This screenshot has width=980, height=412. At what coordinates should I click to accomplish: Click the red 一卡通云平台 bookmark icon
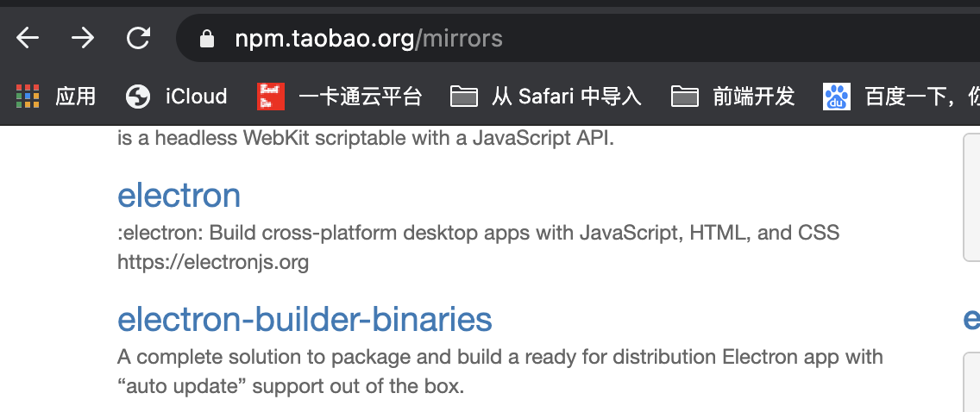(x=270, y=96)
